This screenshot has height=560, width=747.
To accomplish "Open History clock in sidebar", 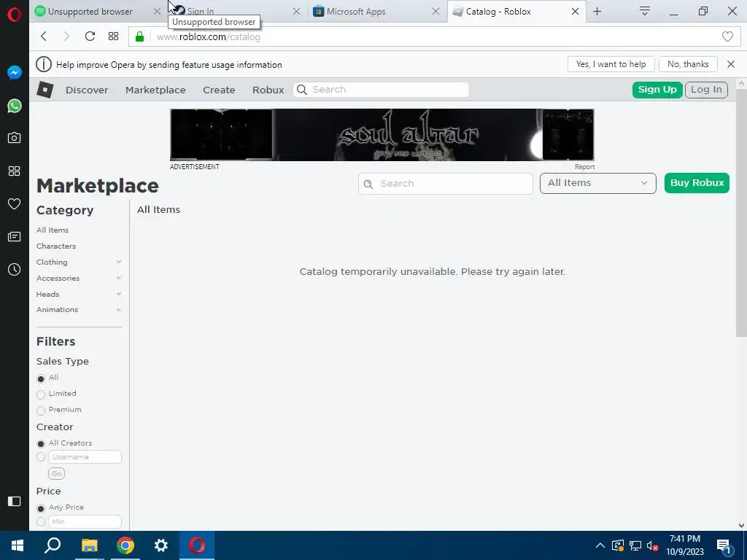I will pyautogui.click(x=15, y=270).
